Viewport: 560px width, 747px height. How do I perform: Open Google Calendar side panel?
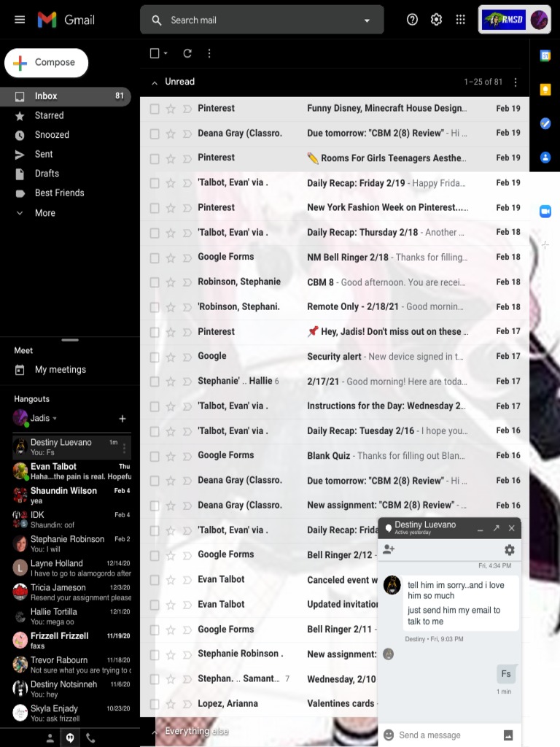(545, 55)
